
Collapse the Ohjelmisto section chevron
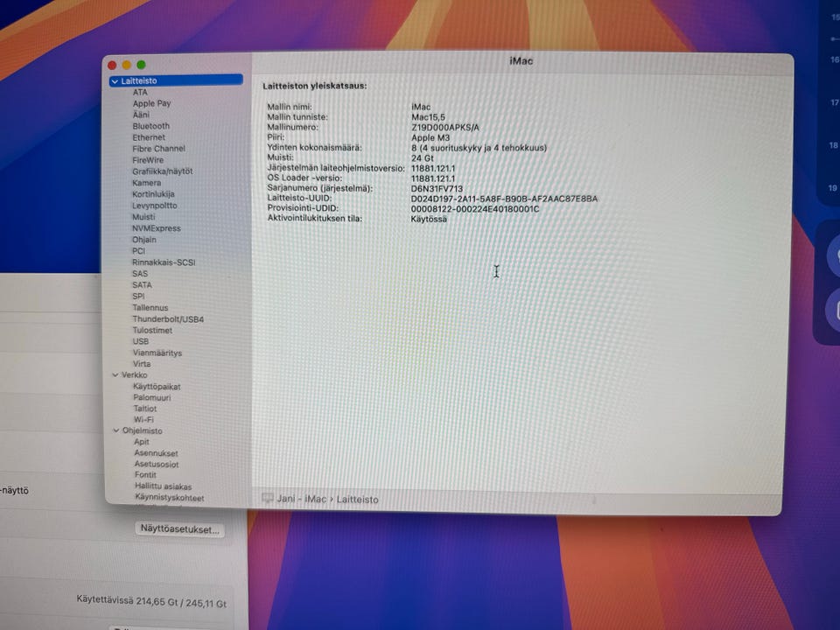click(115, 430)
